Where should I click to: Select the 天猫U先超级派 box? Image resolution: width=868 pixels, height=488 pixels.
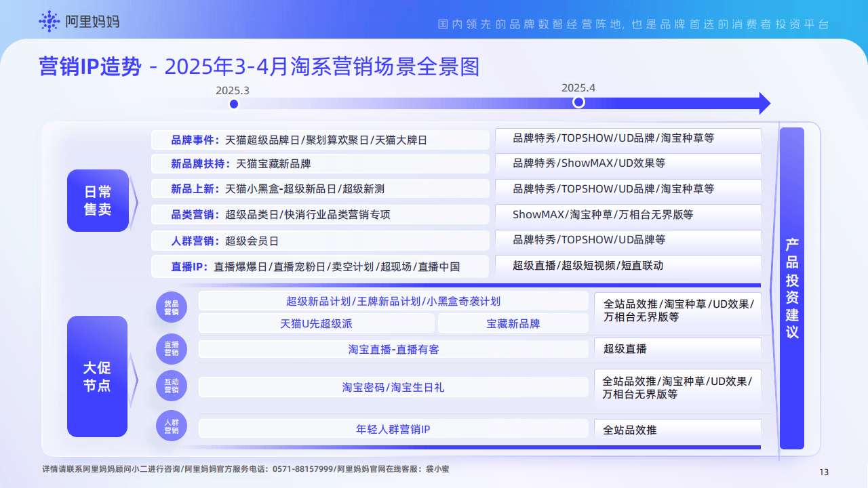[316, 323]
